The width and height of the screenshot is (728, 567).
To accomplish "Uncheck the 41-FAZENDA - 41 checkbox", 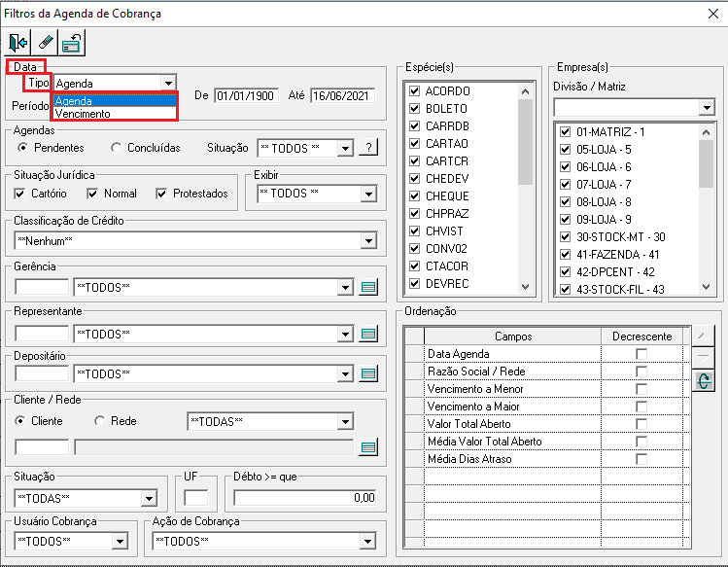I will click(565, 255).
